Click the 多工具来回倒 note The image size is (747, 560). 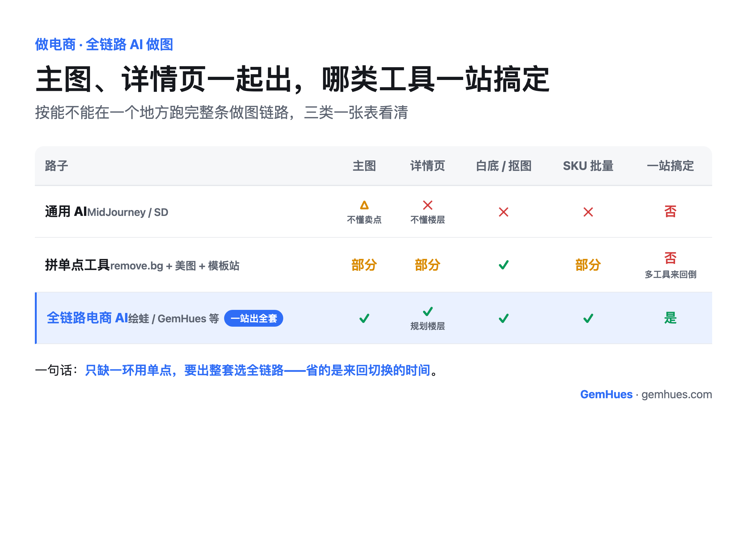tap(670, 274)
